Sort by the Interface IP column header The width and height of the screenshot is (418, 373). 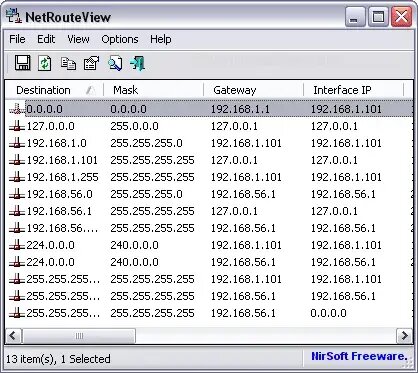coord(354,90)
